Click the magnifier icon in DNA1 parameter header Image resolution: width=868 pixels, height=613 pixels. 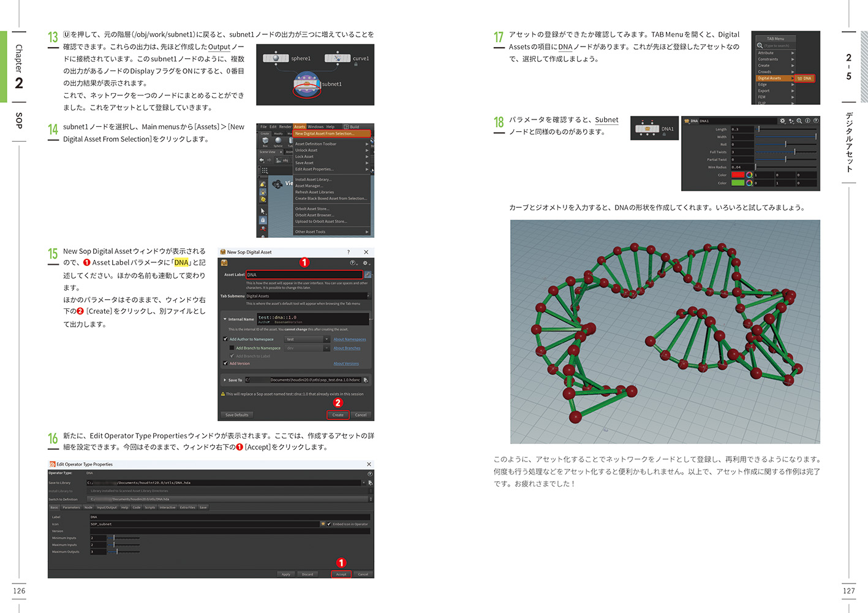799,121
